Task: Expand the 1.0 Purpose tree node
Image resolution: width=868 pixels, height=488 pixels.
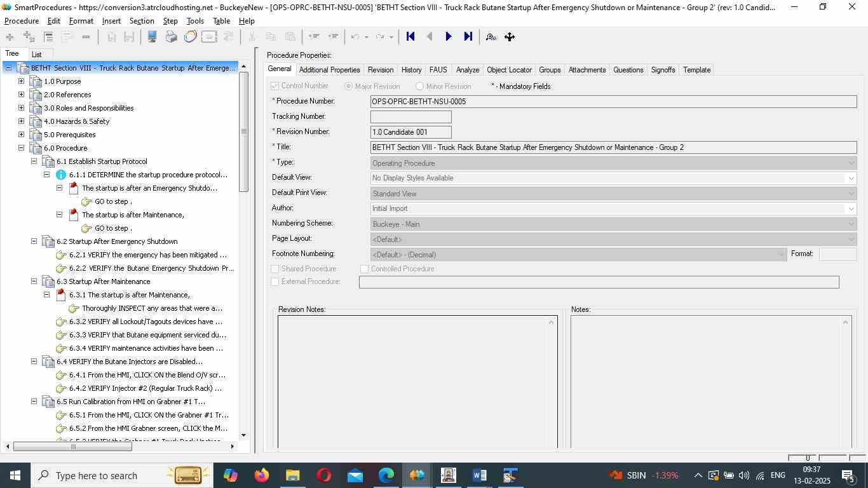Action: (x=21, y=81)
